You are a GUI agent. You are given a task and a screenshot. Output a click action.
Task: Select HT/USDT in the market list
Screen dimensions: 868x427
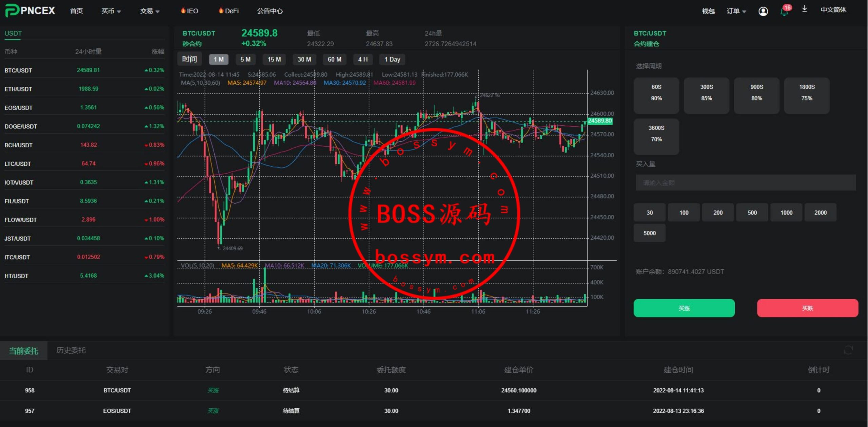tap(84, 276)
